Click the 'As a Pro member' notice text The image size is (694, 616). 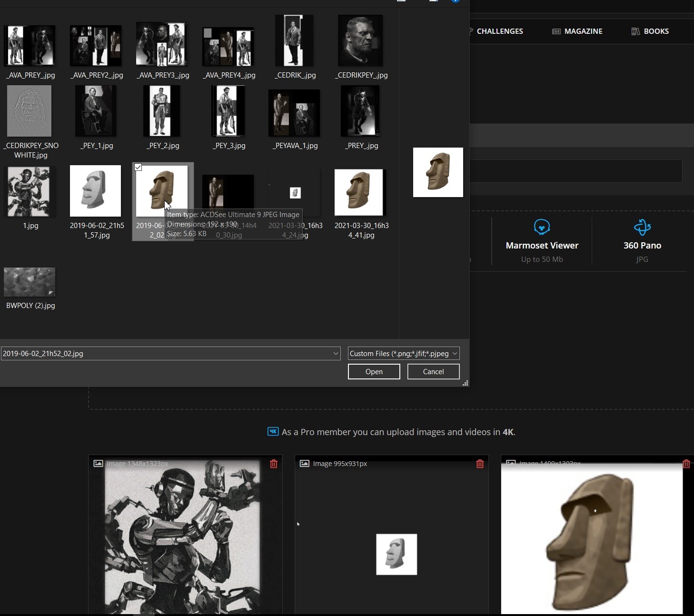[398, 432]
